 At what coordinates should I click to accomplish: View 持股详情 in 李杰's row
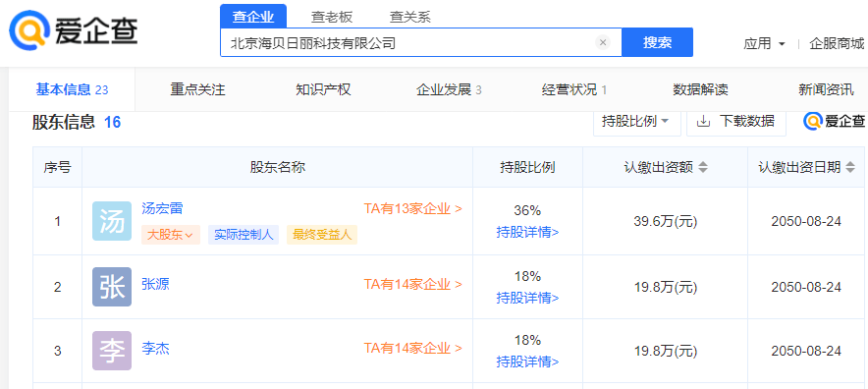[527, 361]
